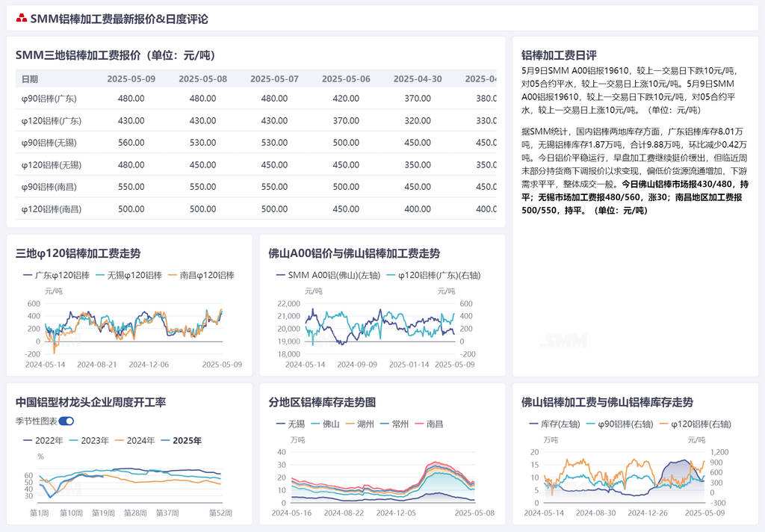Click the SMM三地铝棒加工费报价 table heading
Viewport: 765px width, 532px height.
(116, 55)
